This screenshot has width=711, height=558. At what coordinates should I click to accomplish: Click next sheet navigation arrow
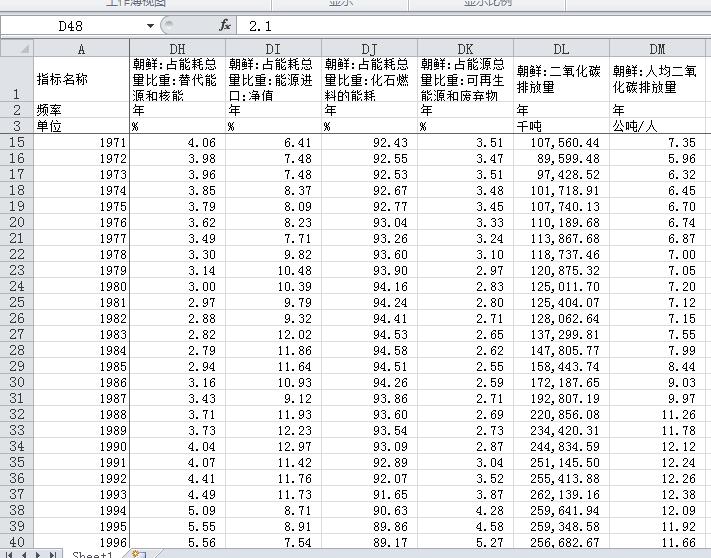39,555
